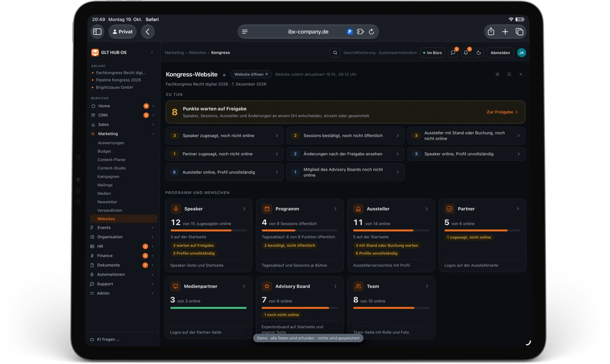This screenshot has width=610, height=364.
Task: Select Websites in the sidebar
Action: pyautogui.click(x=124, y=219)
